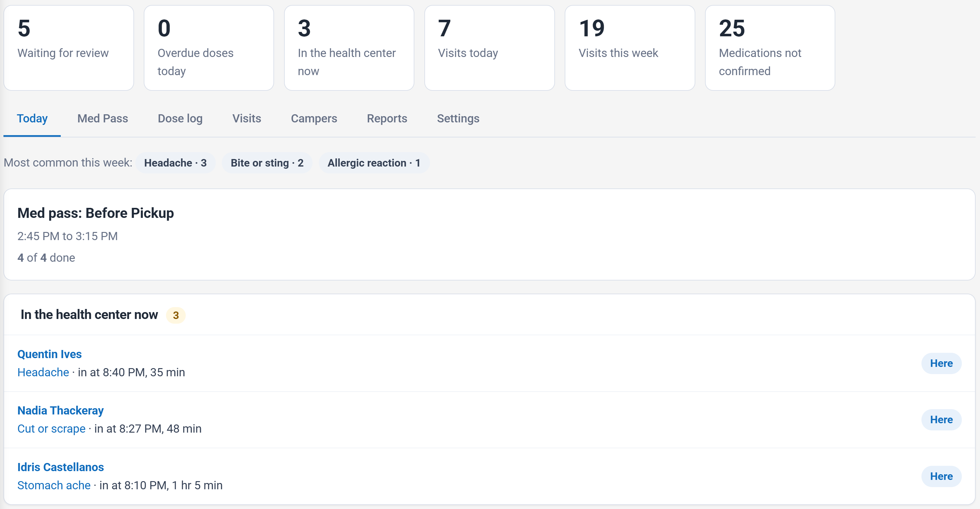Viewport: 980px width, 509px height.
Task: Open the Medications not confirmed card
Action: tap(770, 48)
